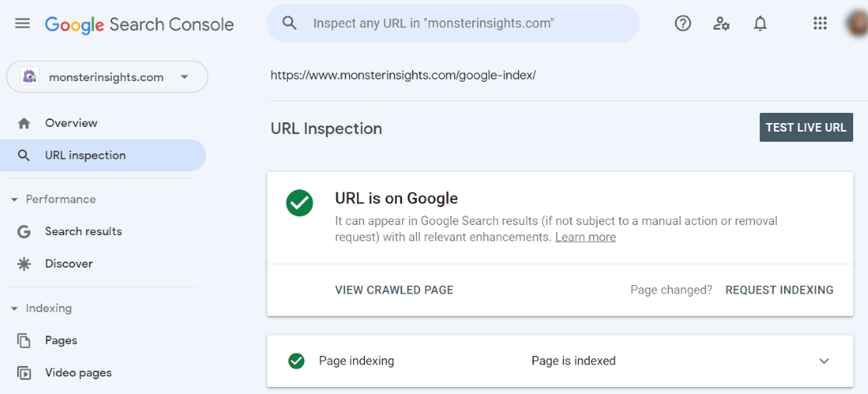Click the TEST LIVE URL button
This screenshot has height=394, width=868.
coord(806,128)
